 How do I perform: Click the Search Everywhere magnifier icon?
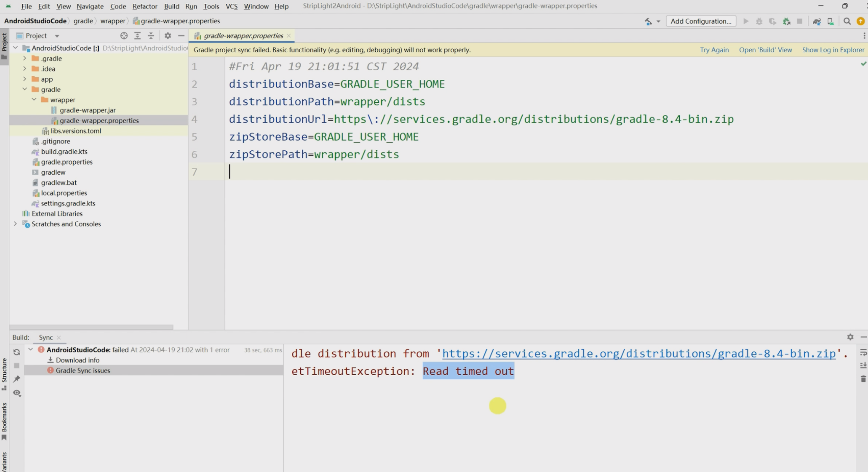pyautogui.click(x=847, y=21)
